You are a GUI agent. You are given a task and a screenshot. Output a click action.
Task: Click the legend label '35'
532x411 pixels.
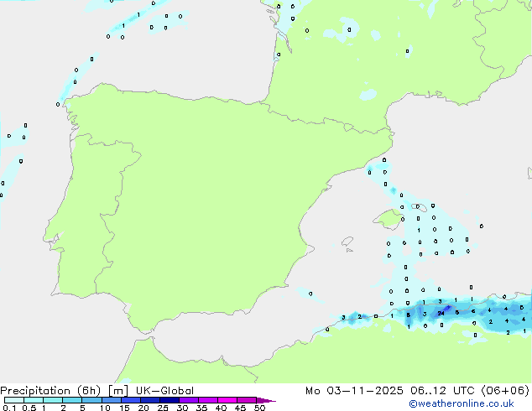point(201,408)
